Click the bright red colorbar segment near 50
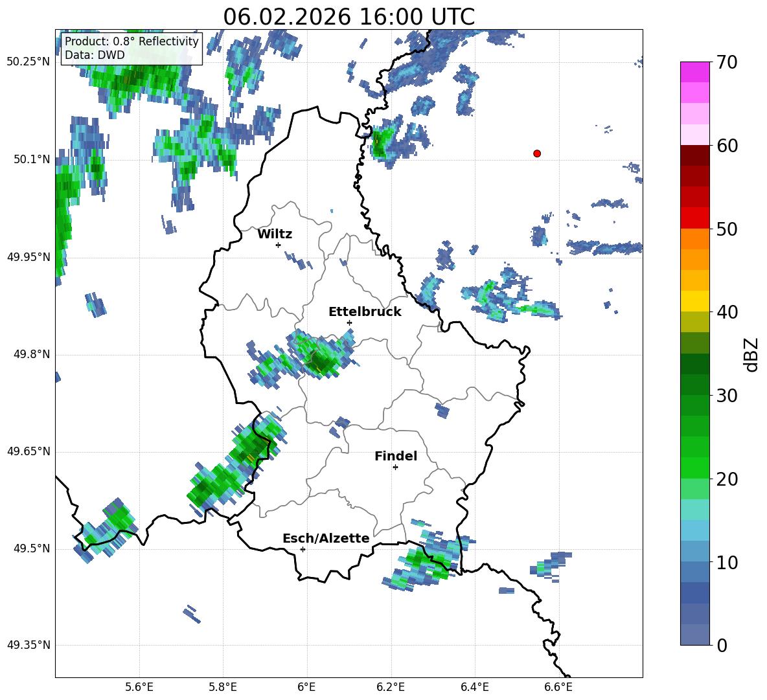 click(x=694, y=218)
